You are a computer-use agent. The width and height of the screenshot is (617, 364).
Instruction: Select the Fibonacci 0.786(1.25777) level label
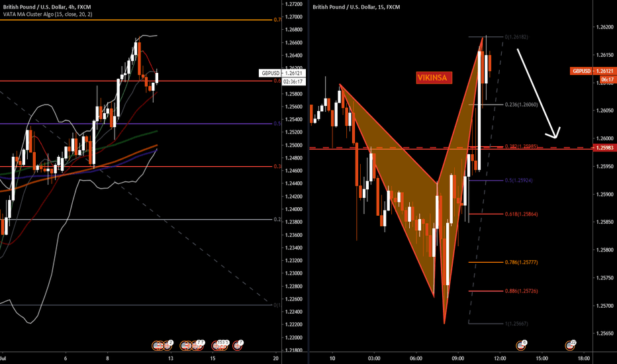[x=522, y=263]
